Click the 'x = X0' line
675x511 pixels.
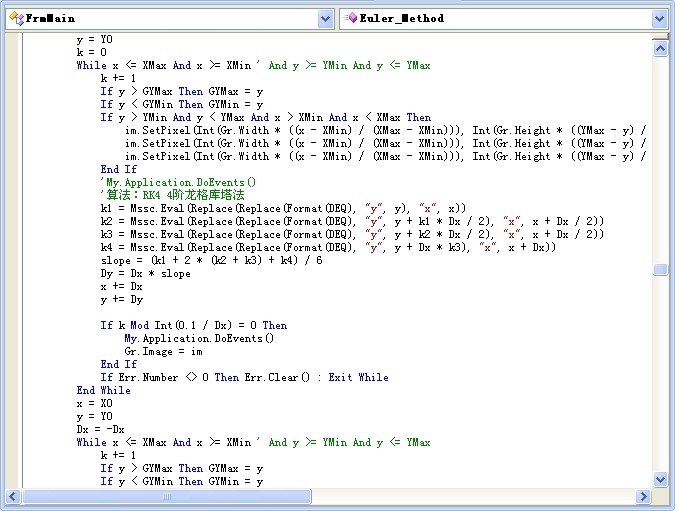94,403
